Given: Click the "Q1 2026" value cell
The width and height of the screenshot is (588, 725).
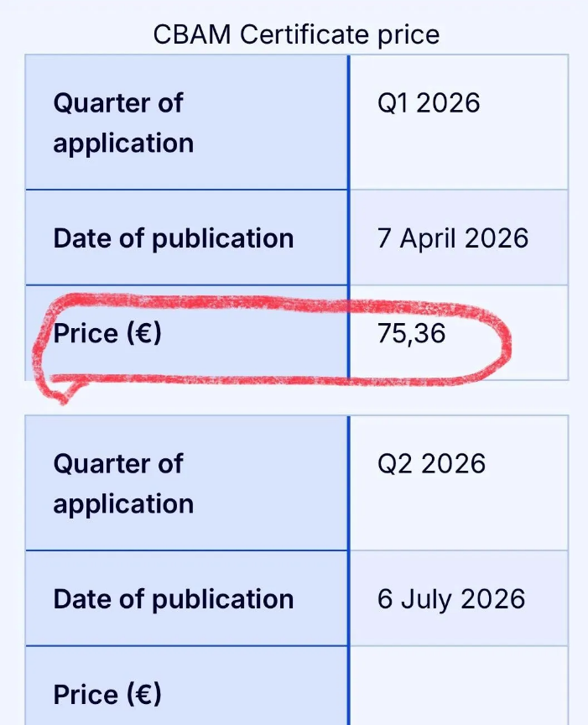Looking at the screenshot, I should pyautogui.click(x=429, y=103).
